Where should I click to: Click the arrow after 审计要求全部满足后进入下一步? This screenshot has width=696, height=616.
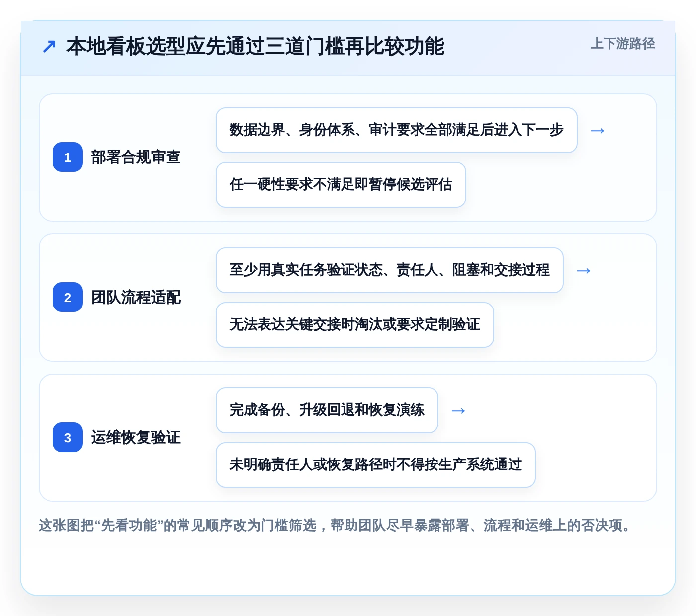[x=598, y=131]
